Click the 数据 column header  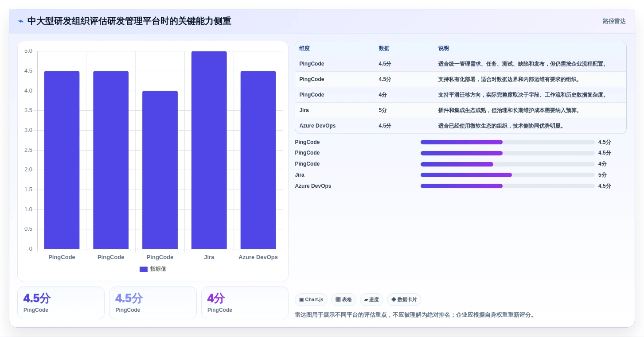[x=384, y=49]
